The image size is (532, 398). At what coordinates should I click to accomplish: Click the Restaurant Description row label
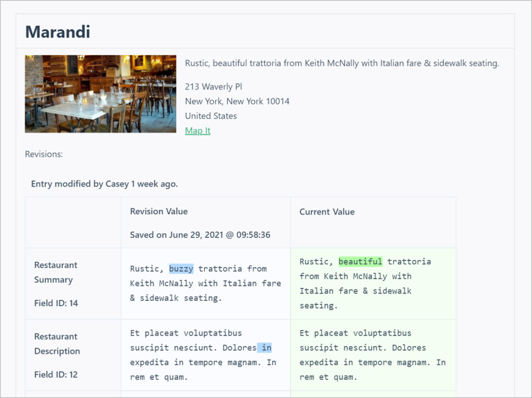pos(57,344)
